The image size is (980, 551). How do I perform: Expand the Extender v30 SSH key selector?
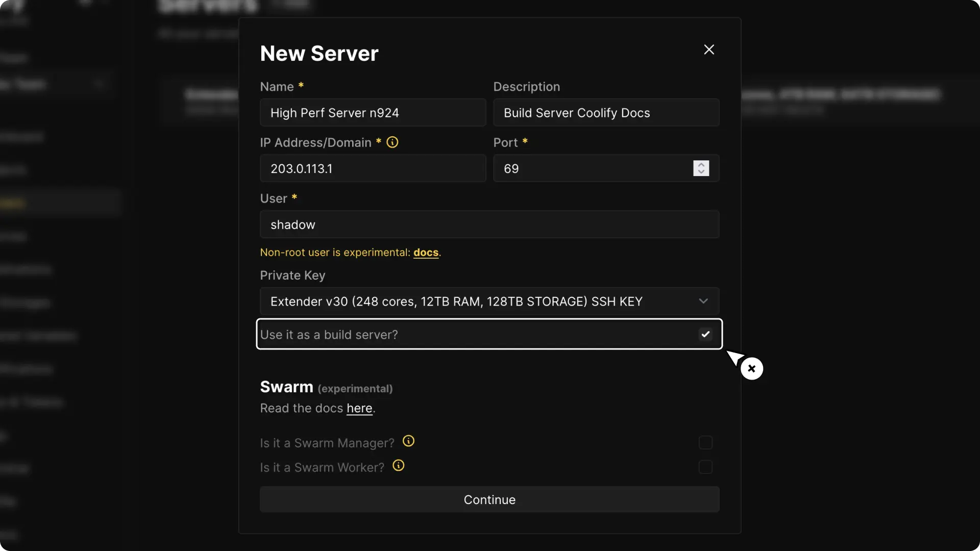(x=703, y=301)
